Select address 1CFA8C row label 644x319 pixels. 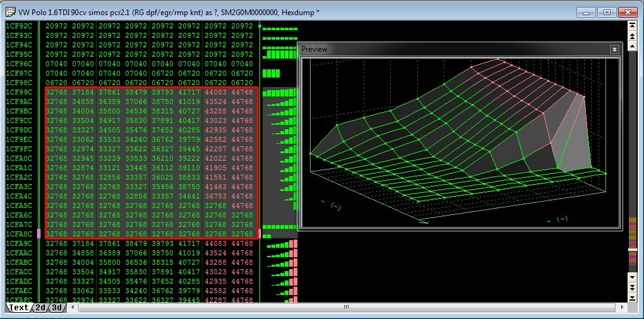tap(19, 234)
